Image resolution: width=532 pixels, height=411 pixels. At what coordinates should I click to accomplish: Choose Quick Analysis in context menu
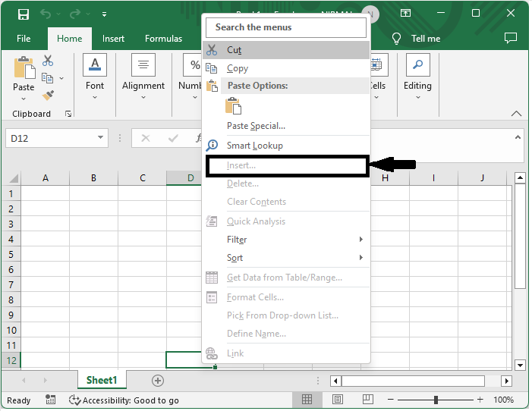[286, 221]
